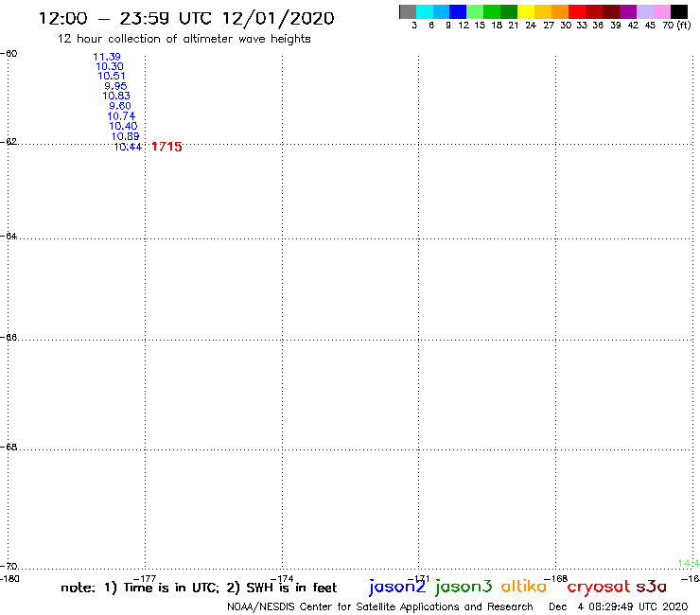The image size is (700, 615).
Task: Click the wave height value 10.89
Action: [x=126, y=136]
